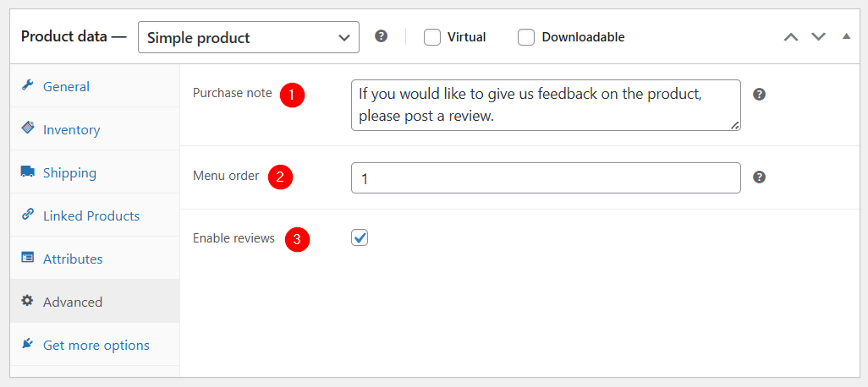Click help icon next to Menu order field
The image size is (868, 387).
coord(760,177)
